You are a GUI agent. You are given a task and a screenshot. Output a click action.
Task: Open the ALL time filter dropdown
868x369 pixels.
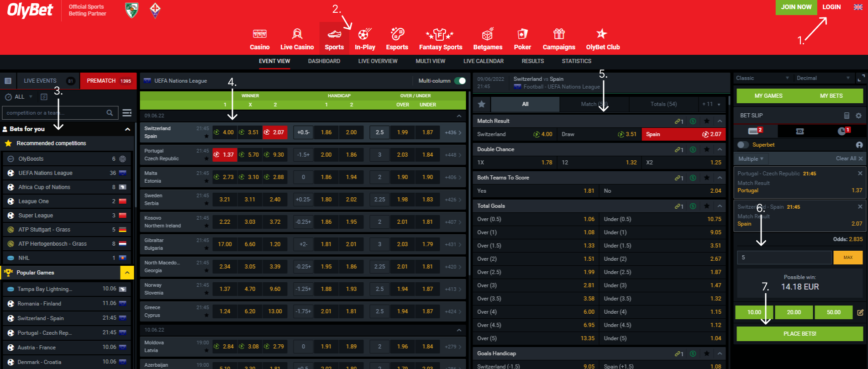(19, 97)
